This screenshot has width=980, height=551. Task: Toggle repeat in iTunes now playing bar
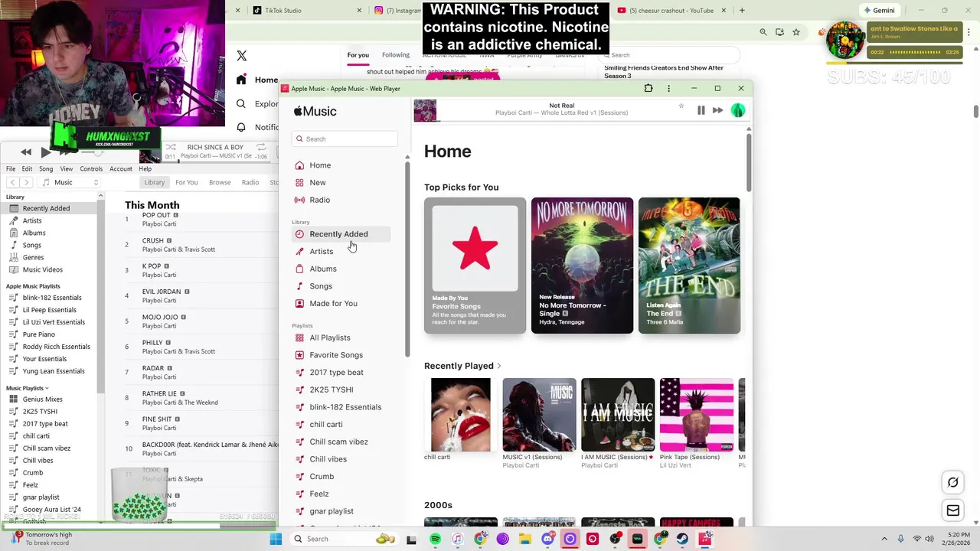pyautogui.click(x=261, y=147)
